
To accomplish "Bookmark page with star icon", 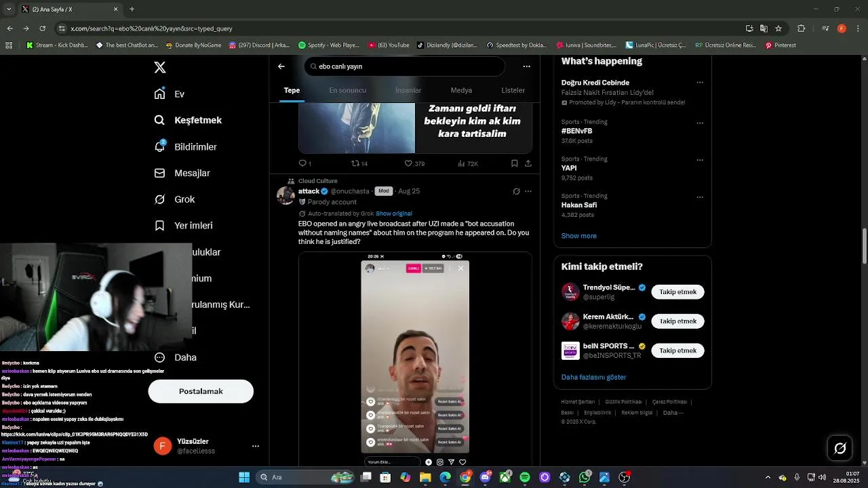I will tap(778, 28).
